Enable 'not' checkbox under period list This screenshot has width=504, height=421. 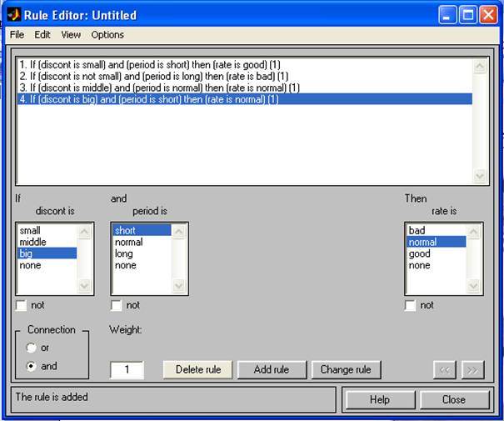[x=116, y=305]
